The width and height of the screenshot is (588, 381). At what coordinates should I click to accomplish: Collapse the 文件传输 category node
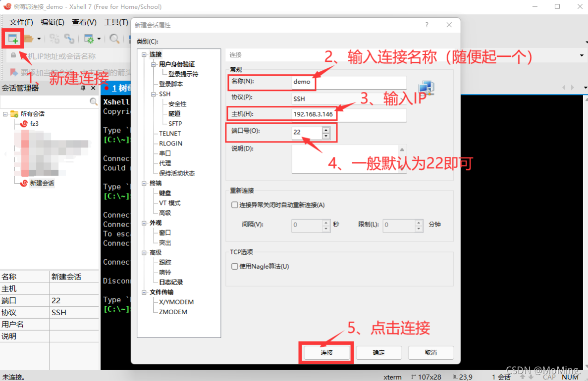click(x=144, y=292)
